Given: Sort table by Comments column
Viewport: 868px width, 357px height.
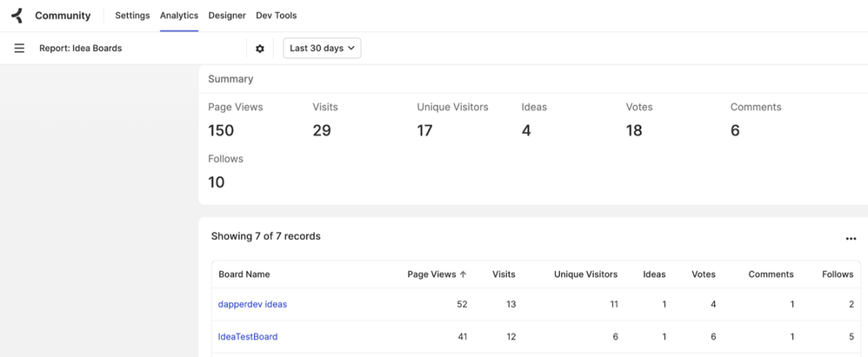Looking at the screenshot, I should (x=771, y=274).
